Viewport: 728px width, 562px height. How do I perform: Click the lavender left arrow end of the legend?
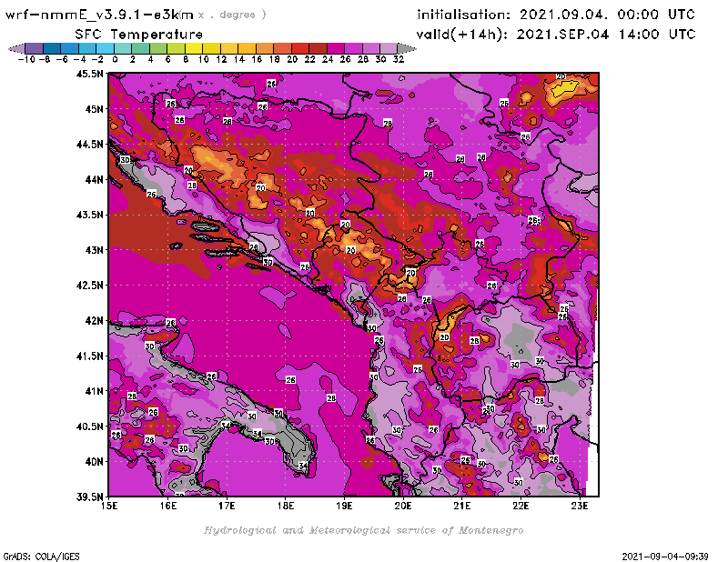[16, 48]
